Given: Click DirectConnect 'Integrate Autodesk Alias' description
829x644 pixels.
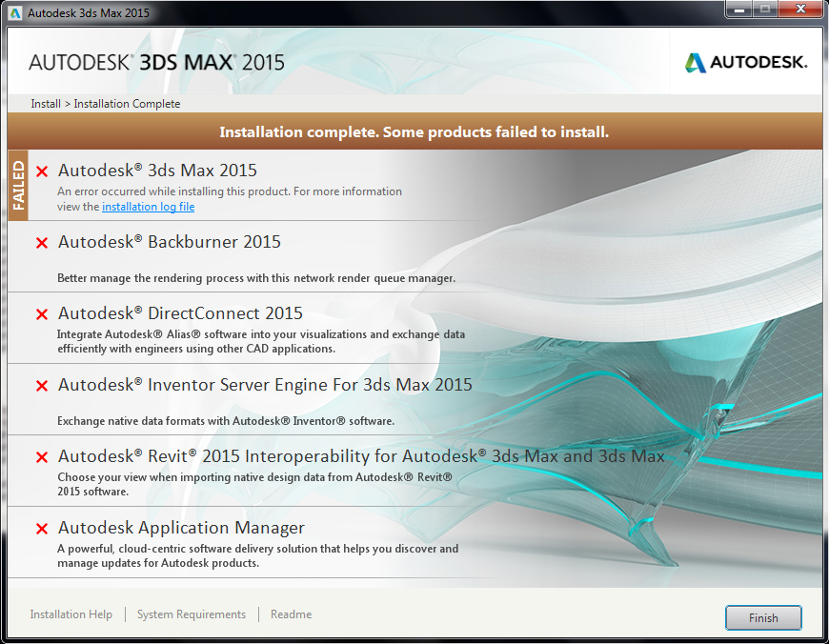Looking at the screenshot, I should [x=261, y=342].
